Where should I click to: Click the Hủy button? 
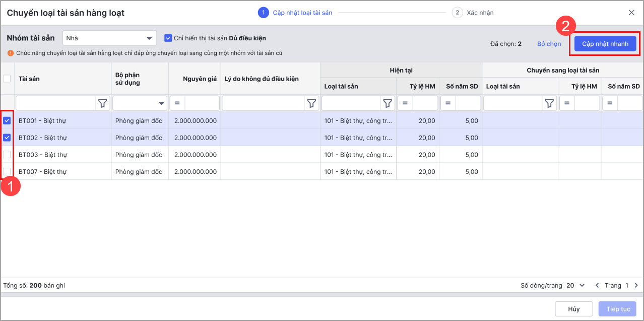tap(573, 309)
